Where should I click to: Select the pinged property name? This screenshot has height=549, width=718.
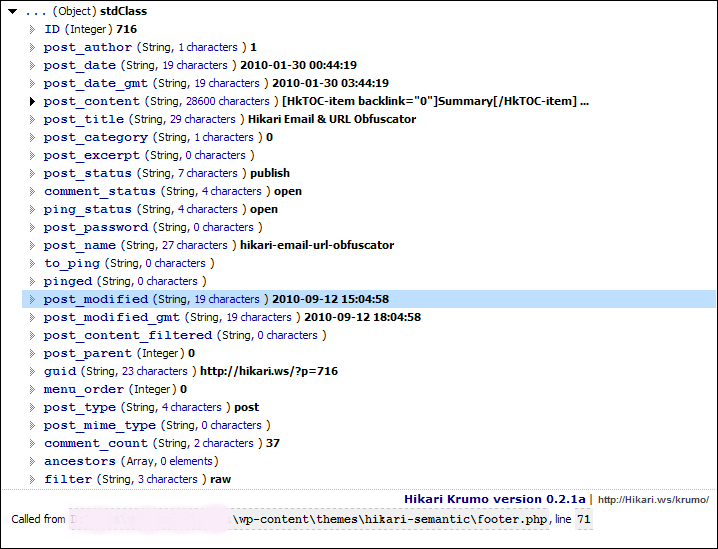click(x=68, y=282)
